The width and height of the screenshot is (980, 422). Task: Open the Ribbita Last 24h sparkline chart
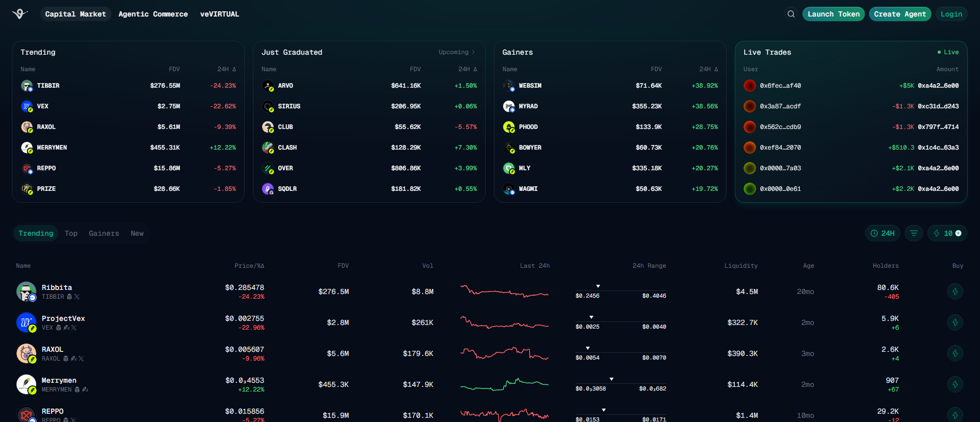click(504, 291)
